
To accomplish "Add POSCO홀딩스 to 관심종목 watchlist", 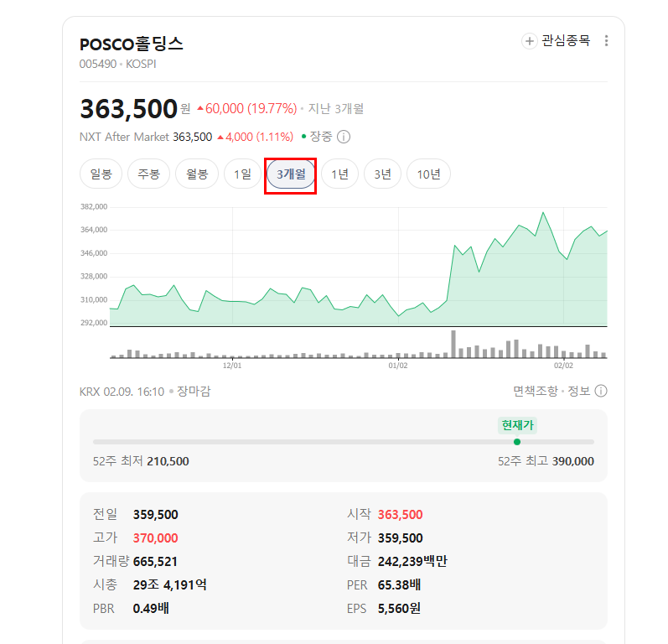I will pos(556,41).
